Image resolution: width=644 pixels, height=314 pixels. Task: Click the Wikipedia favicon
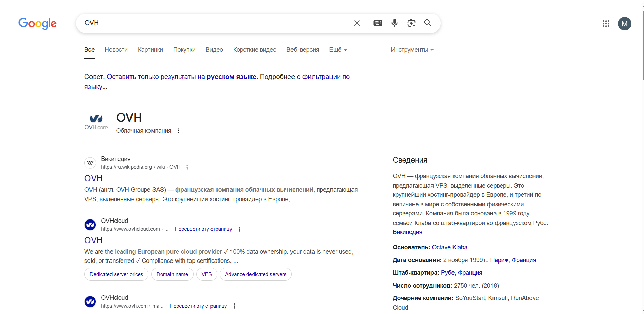(x=90, y=163)
